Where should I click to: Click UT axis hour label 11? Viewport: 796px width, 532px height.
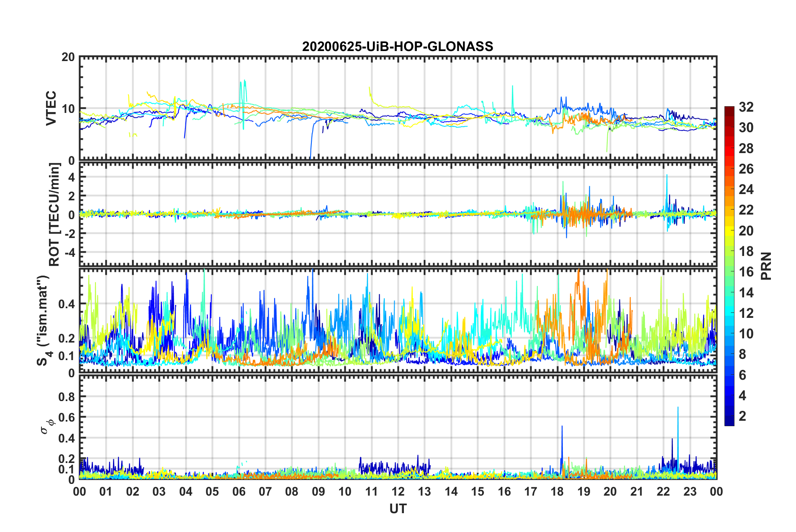pyautogui.click(x=372, y=492)
